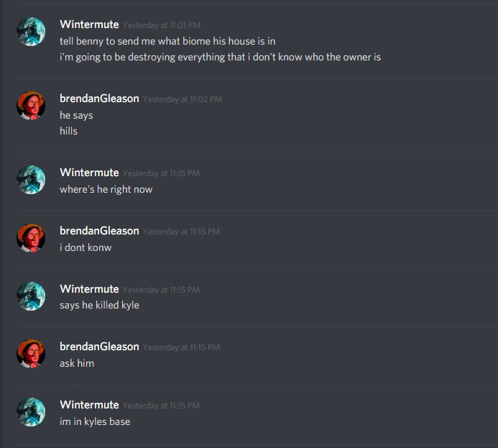Click Wintermute's avatar next to "where's he right now"
The height and width of the screenshot is (448, 498).
pyautogui.click(x=31, y=180)
